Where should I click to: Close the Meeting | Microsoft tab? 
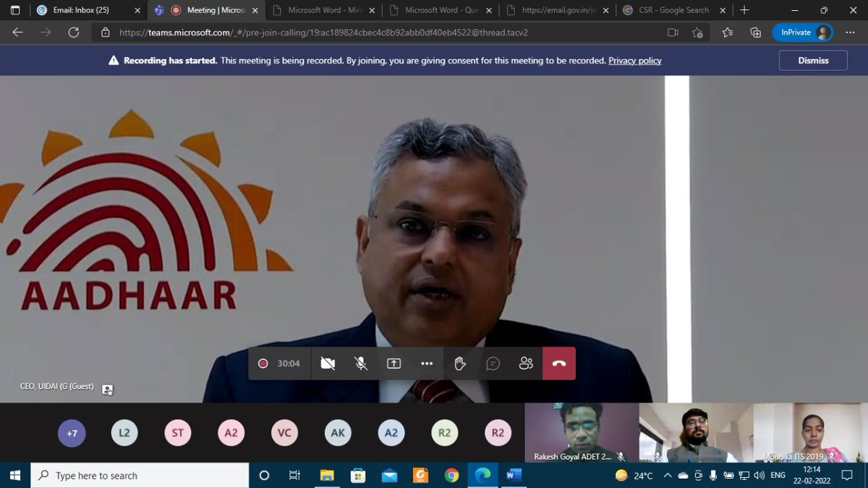point(255,10)
